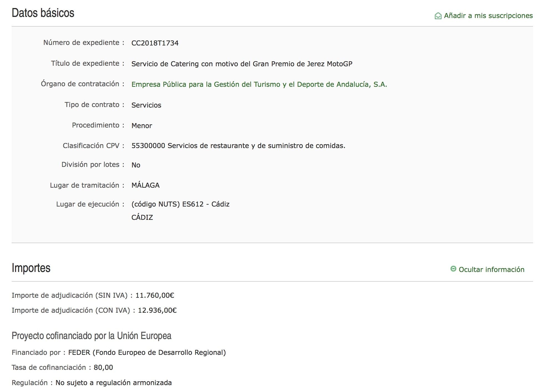The image size is (543, 392).
Task: Open the Empresa Pública para la Gestión del Turismo link
Action: 259,84
